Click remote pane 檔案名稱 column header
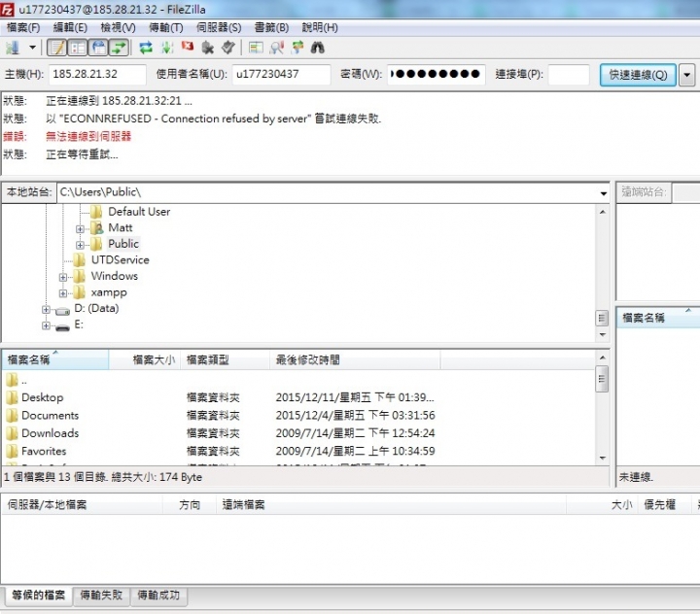The height and width of the screenshot is (614, 700). coord(658,318)
